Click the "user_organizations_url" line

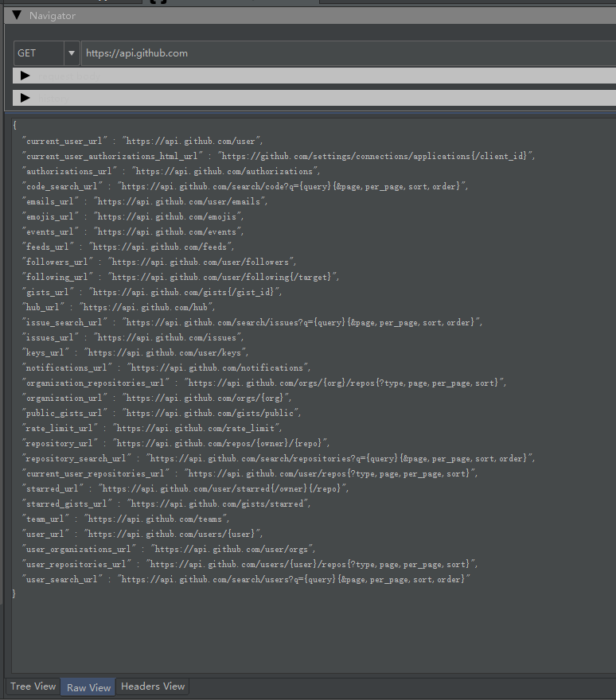[169, 550]
